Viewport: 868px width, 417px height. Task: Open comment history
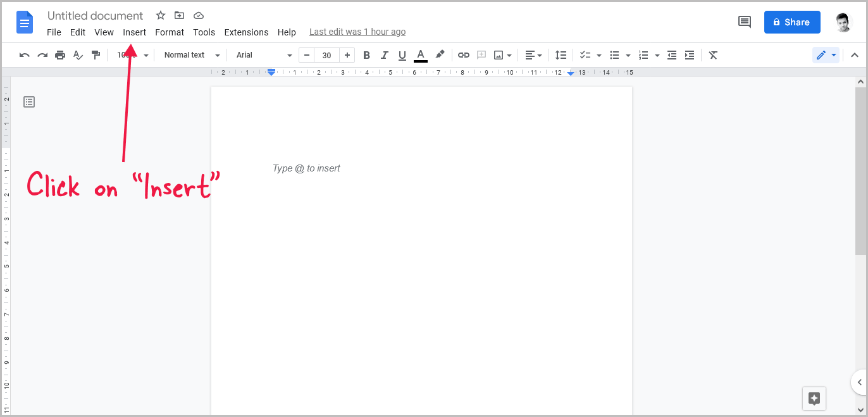[x=744, y=22]
